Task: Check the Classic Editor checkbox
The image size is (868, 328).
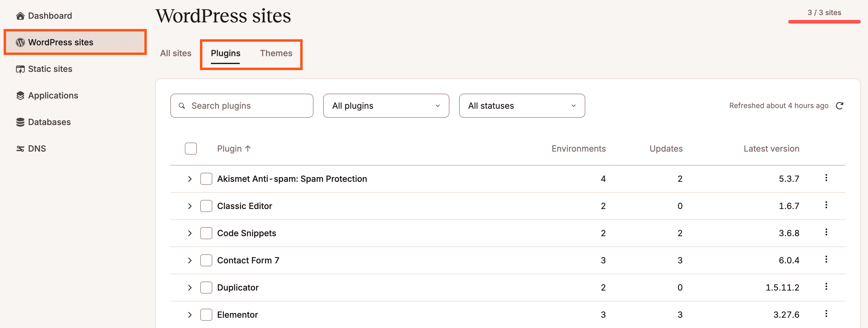Action: (x=206, y=206)
